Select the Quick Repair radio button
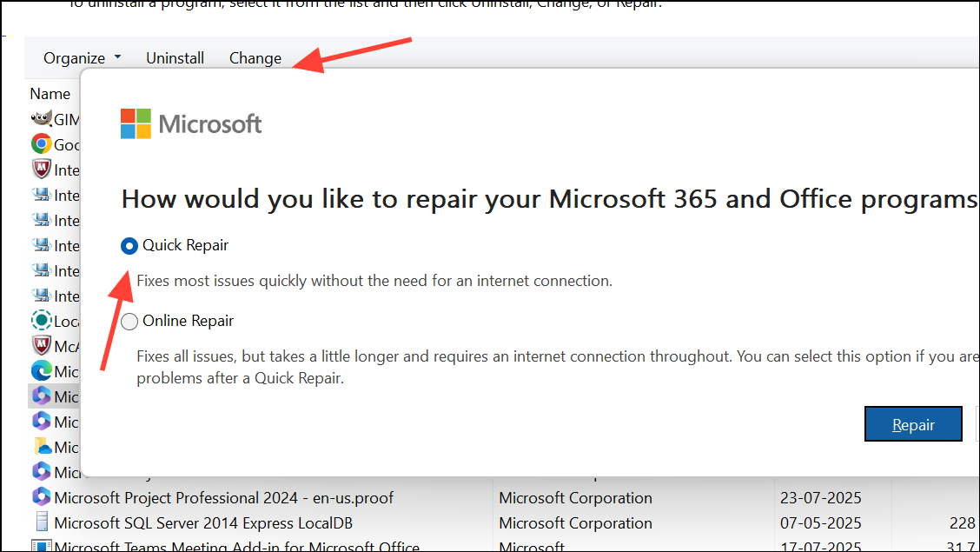 pos(129,246)
